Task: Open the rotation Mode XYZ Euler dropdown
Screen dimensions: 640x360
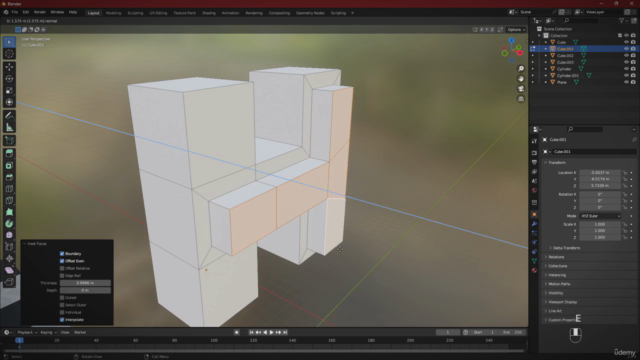Action: click(600, 216)
